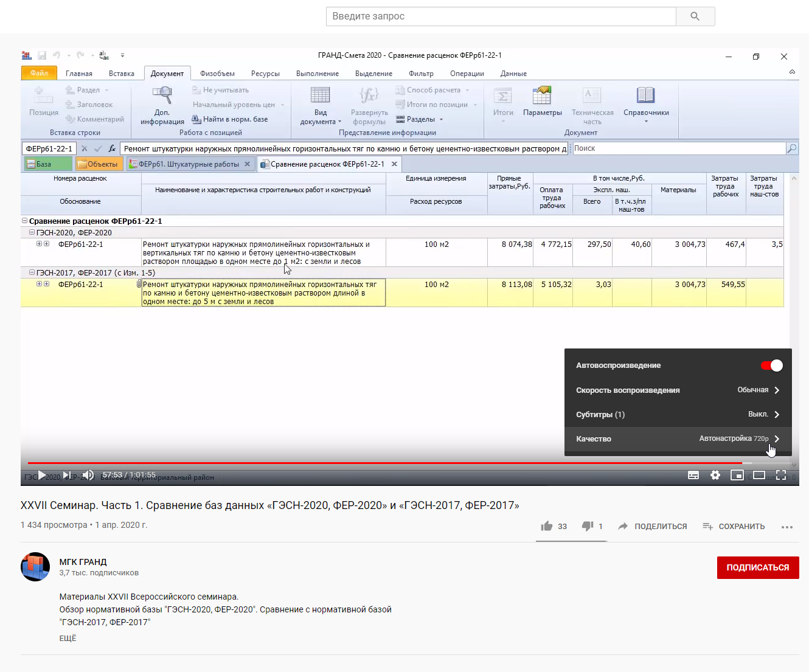Open the Скорость воспроизведения submenu
This screenshot has width=809, height=672.
(678, 390)
